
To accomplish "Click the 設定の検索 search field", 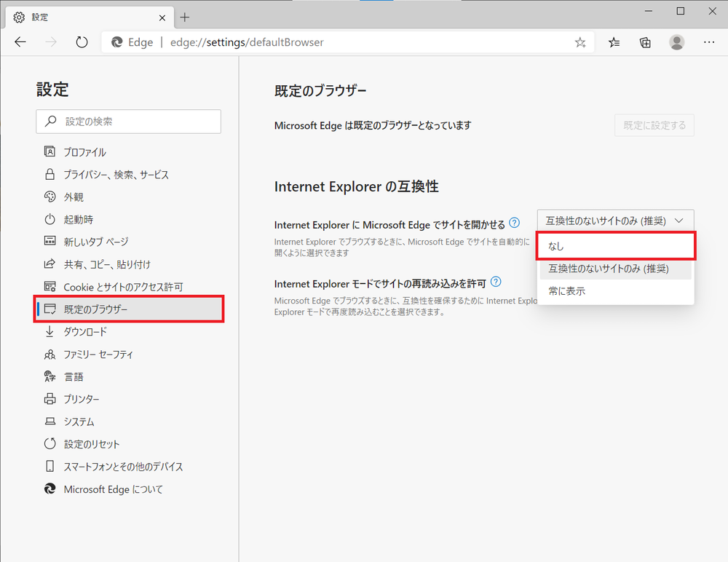I will pyautogui.click(x=129, y=122).
